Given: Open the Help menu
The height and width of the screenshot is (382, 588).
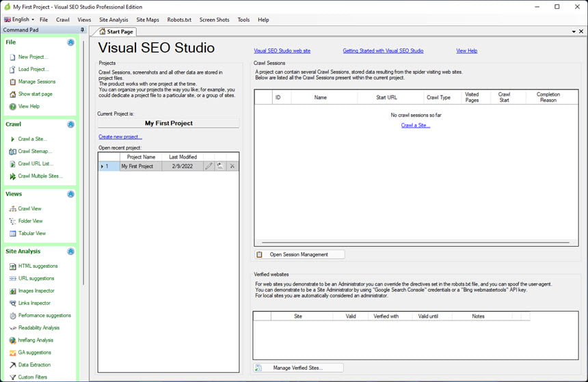Looking at the screenshot, I should click(x=263, y=20).
